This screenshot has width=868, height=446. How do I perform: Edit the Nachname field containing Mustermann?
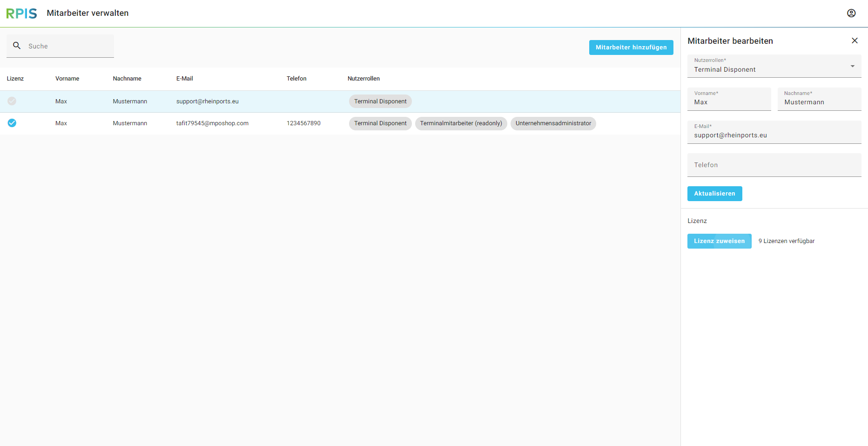pos(819,102)
